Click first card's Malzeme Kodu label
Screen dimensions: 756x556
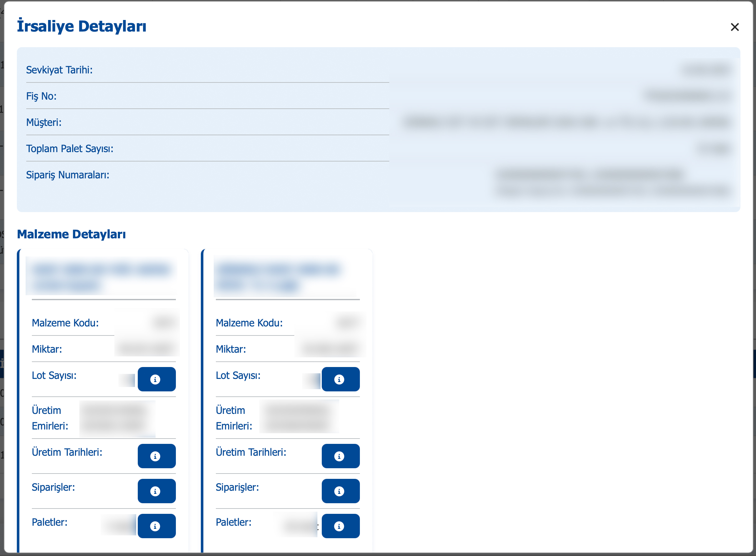(65, 323)
